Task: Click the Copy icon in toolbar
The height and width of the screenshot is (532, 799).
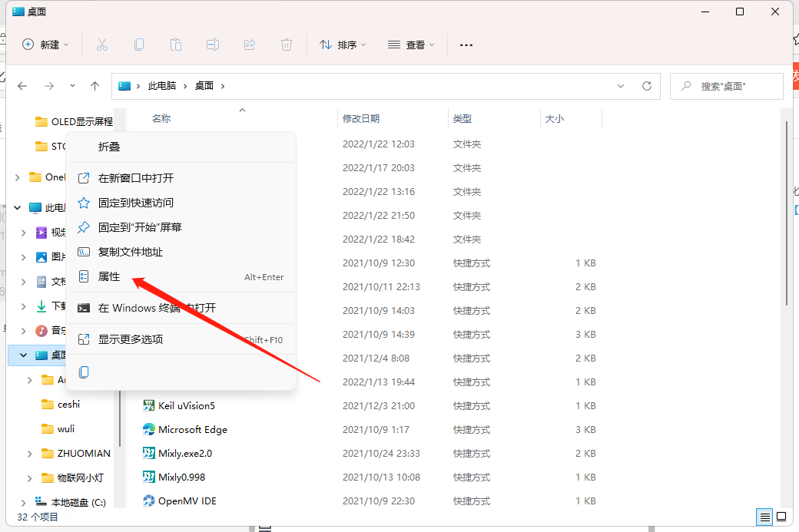Action: click(138, 45)
